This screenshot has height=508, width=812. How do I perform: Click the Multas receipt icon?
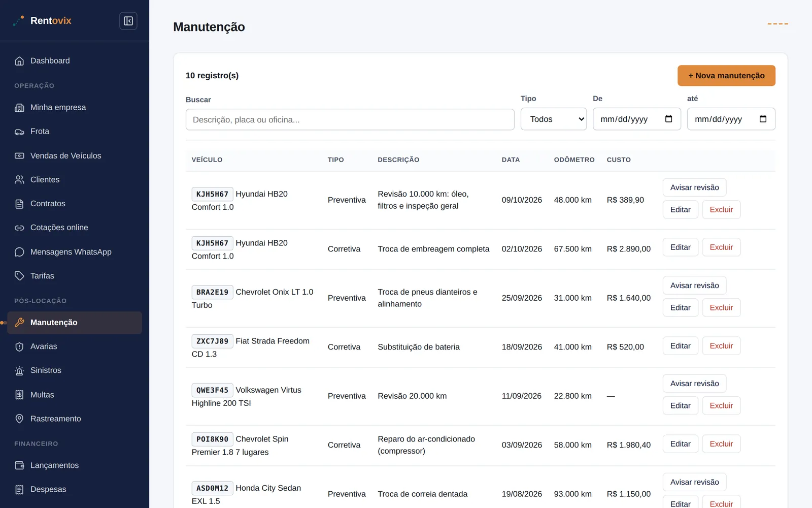tap(19, 395)
